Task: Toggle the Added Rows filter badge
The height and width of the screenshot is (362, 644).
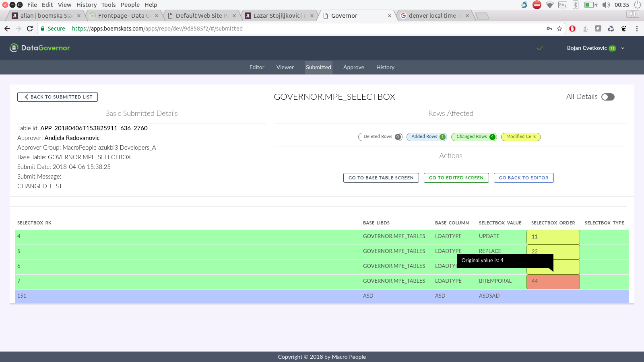Action: coord(426,137)
